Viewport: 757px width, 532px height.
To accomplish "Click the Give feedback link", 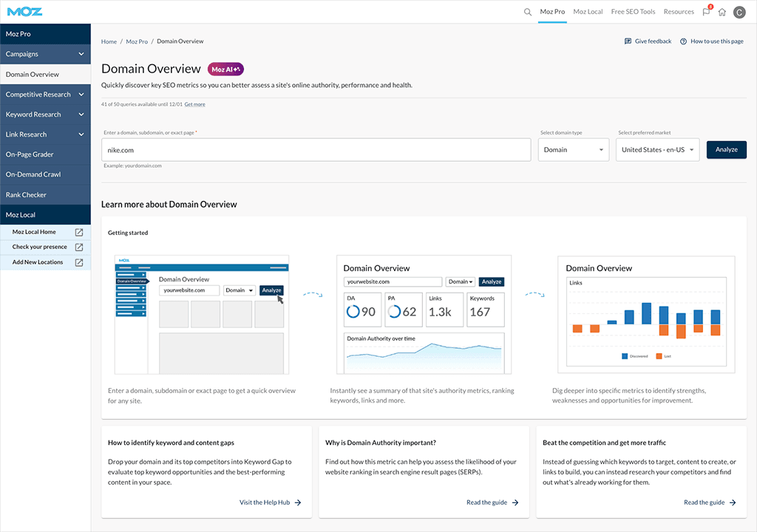I will (x=653, y=41).
